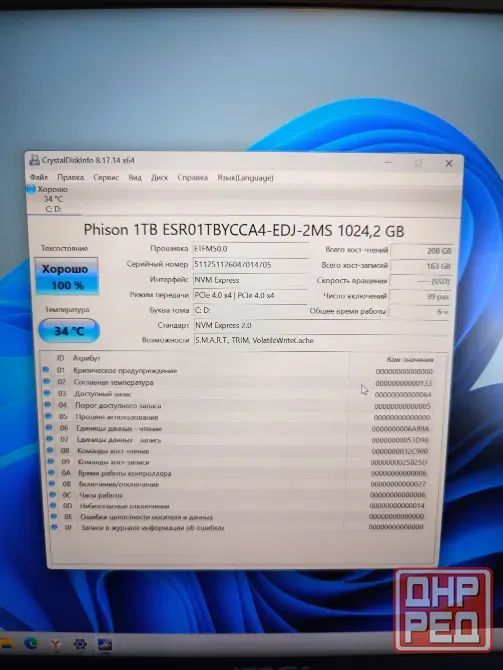Select the Составная температура attribute row
The width and height of the screenshot is (503, 670).
[x=239, y=382]
